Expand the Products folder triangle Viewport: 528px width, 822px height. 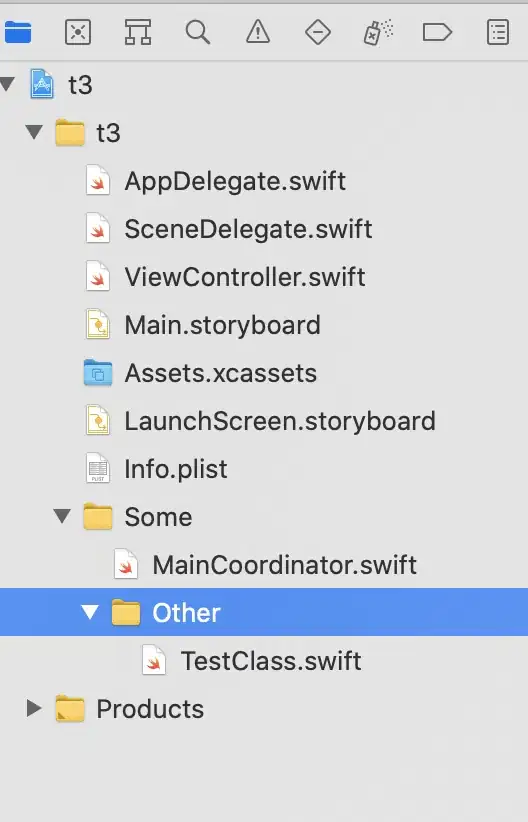pos(34,708)
